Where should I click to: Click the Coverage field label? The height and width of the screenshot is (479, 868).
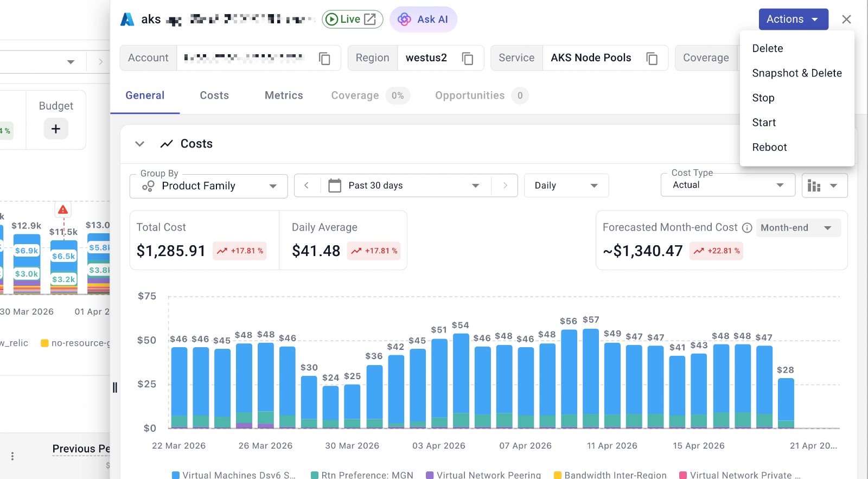tap(706, 58)
